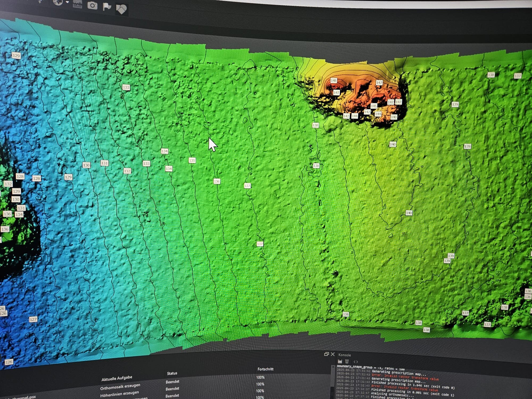Select the Höhenlinien erzeugen task row
Viewport: 532px width, 399px height.
(119, 394)
